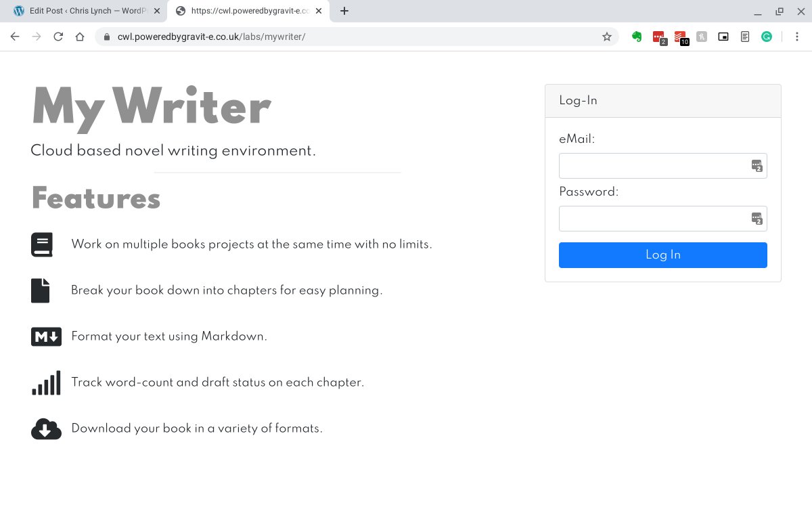This screenshot has width=812, height=509.
Task: Click 'Track word-count and draft status' text
Action: pos(217,382)
